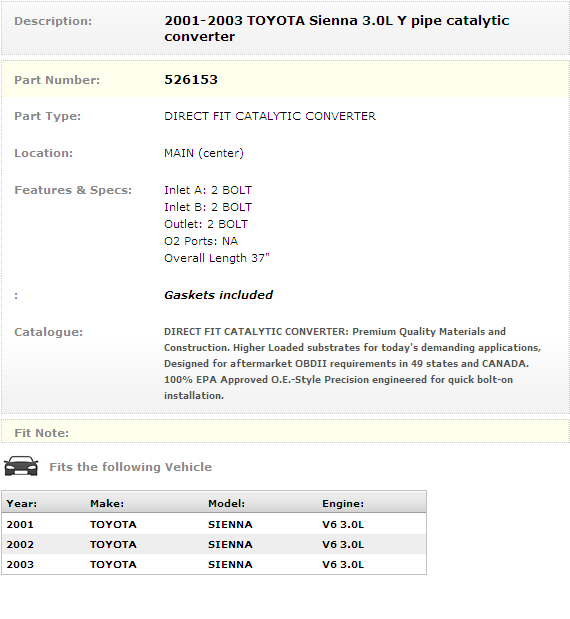
Task: Click the Outlet: 2 BOLT spec line
Action: pyautogui.click(x=206, y=224)
